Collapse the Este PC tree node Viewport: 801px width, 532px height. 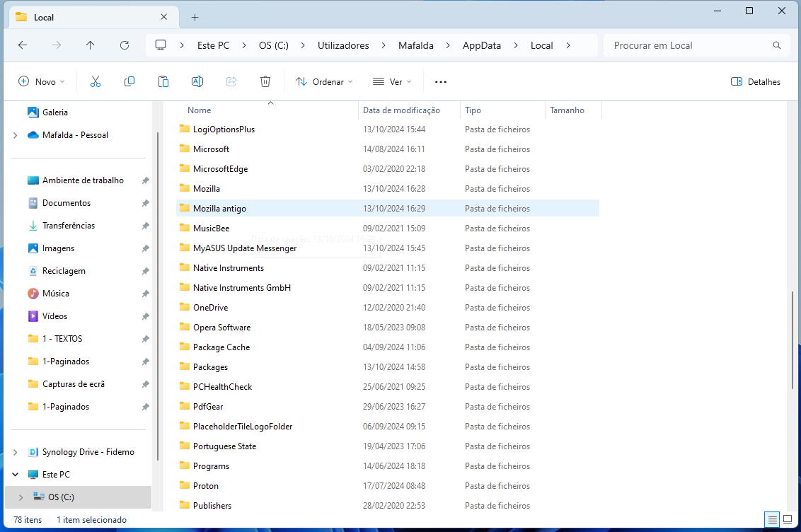(x=16, y=474)
